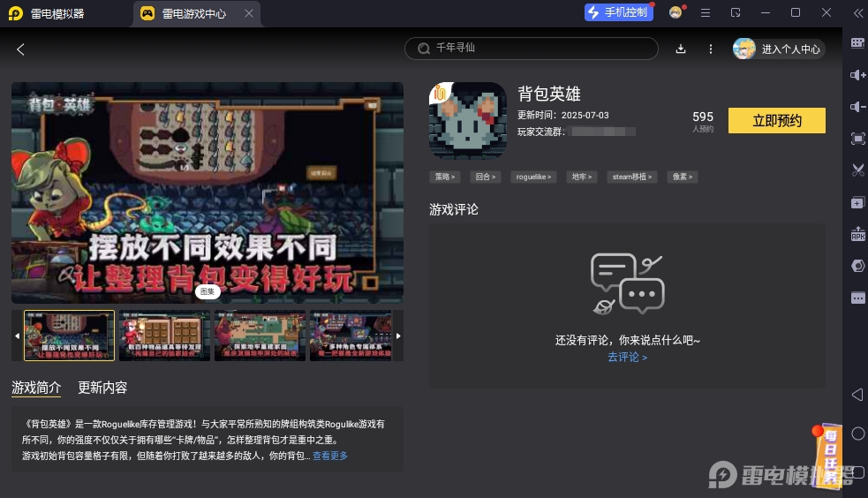Click 图集 gallery label on main image
The height and width of the screenshot is (498, 868).
coord(208,291)
